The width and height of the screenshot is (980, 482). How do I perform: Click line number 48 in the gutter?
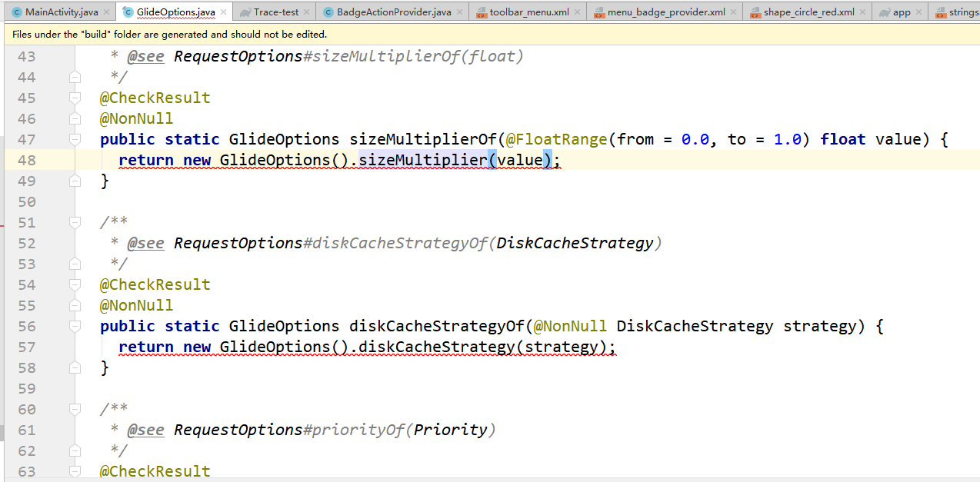(26, 160)
